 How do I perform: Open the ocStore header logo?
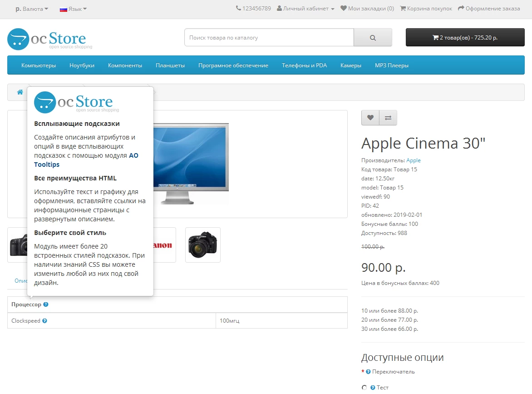click(x=50, y=39)
